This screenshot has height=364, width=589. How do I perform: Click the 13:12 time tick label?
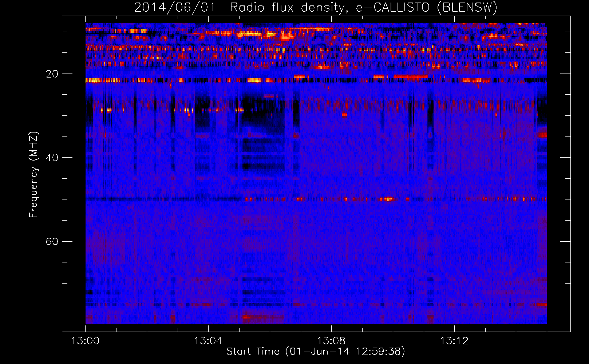(454, 341)
